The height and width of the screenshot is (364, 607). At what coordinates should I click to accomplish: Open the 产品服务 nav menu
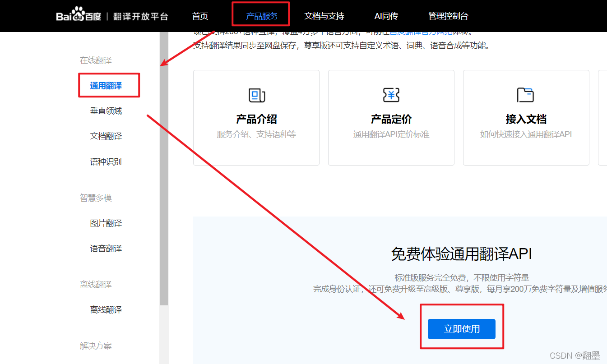(262, 16)
